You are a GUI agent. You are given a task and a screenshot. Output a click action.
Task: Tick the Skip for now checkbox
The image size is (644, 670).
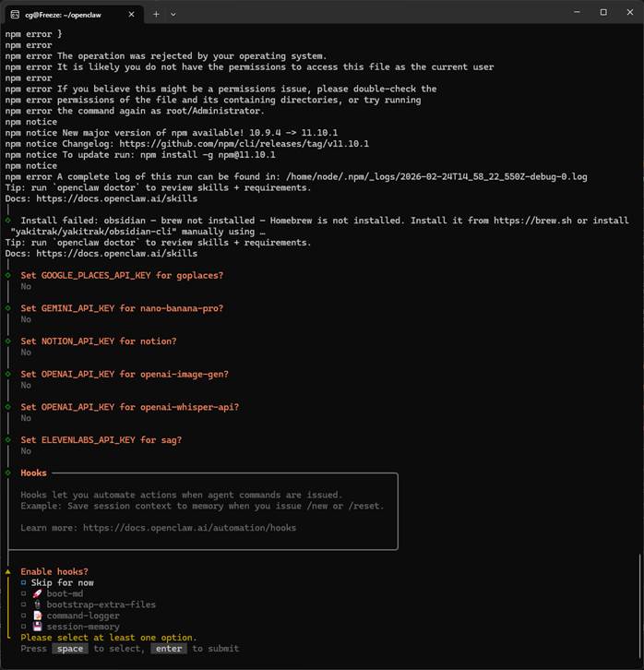click(23, 583)
